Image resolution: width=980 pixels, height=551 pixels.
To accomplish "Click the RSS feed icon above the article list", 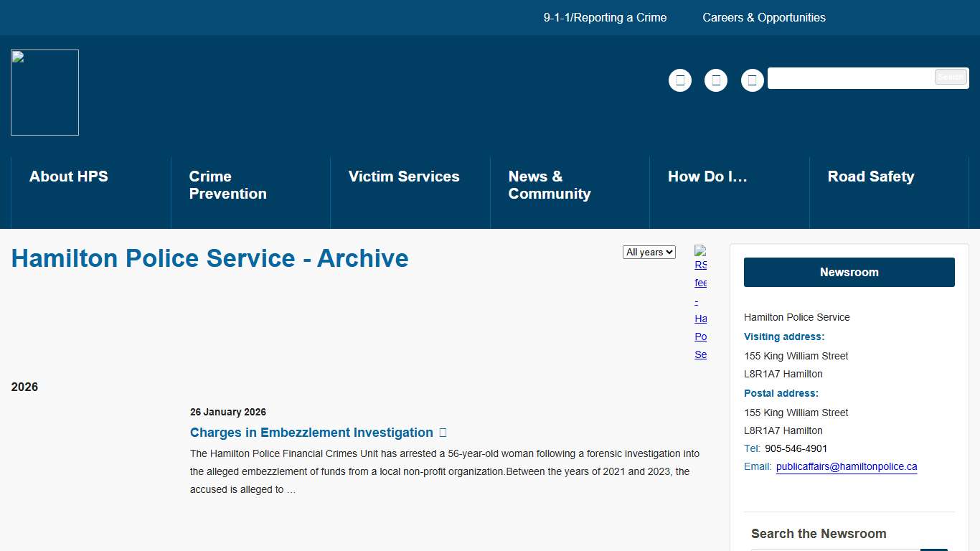I will (x=699, y=253).
